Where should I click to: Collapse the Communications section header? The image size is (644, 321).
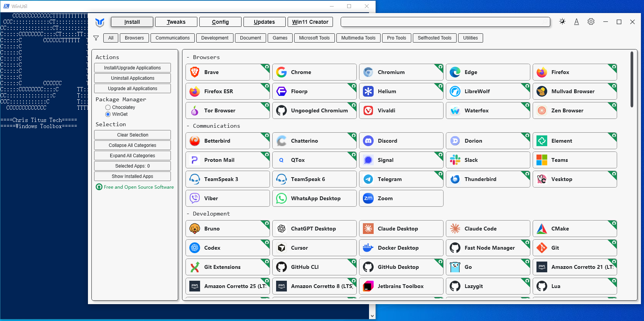tap(213, 126)
